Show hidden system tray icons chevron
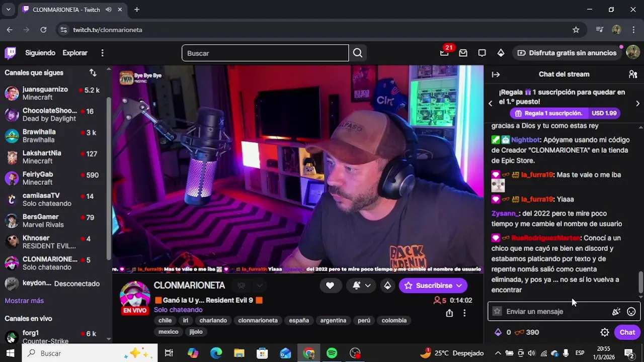This screenshot has width=644, height=362. 498,353
